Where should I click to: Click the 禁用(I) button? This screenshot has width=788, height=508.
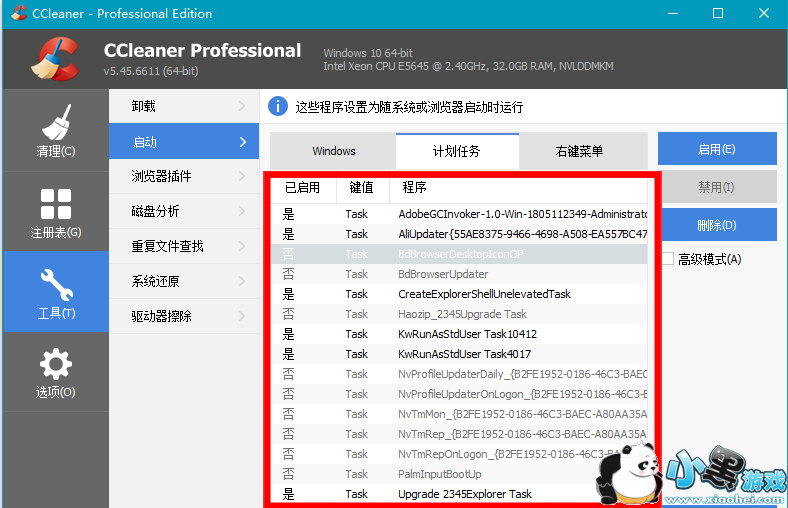(717, 187)
